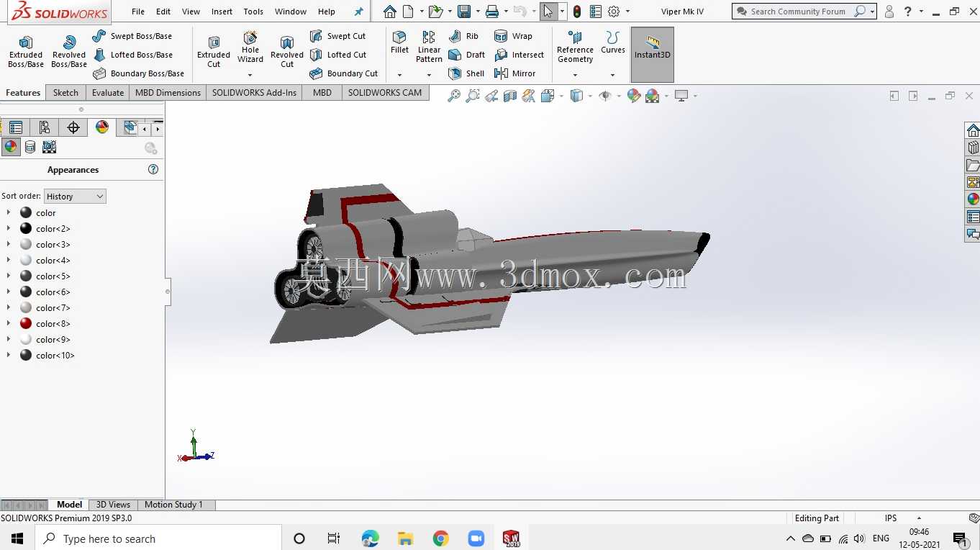Image resolution: width=980 pixels, height=550 pixels.
Task: Select the color<8> red appearance swatch
Action: 26,324
